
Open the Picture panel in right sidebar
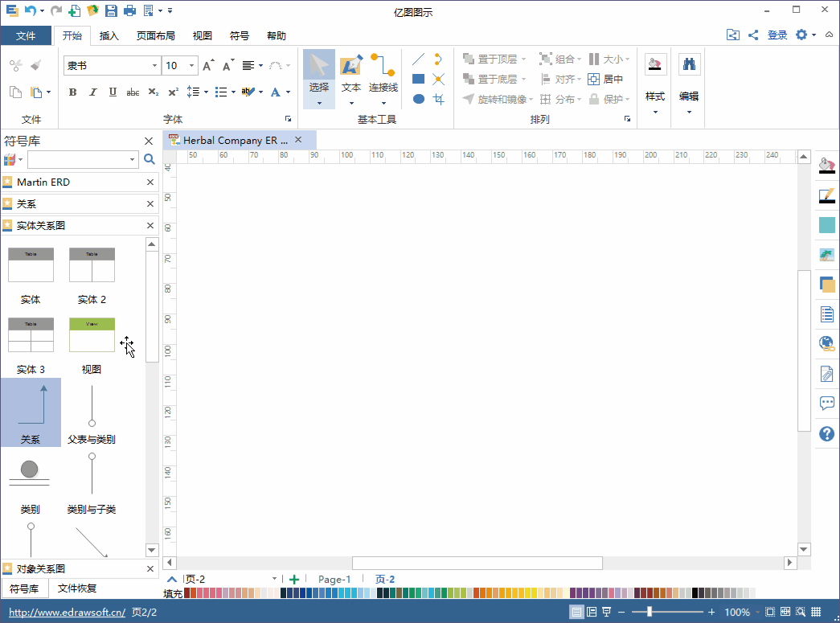pos(826,255)
